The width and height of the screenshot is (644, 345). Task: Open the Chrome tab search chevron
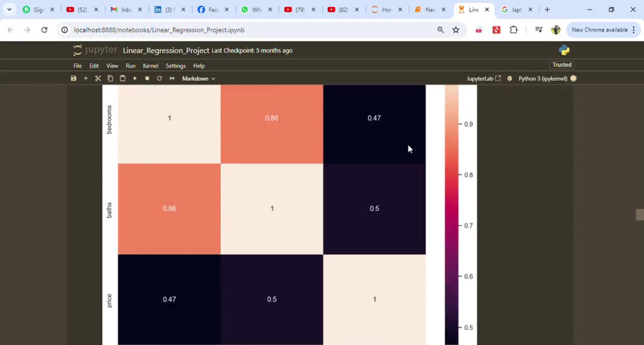pyautogui.click(x=9, y=10)
